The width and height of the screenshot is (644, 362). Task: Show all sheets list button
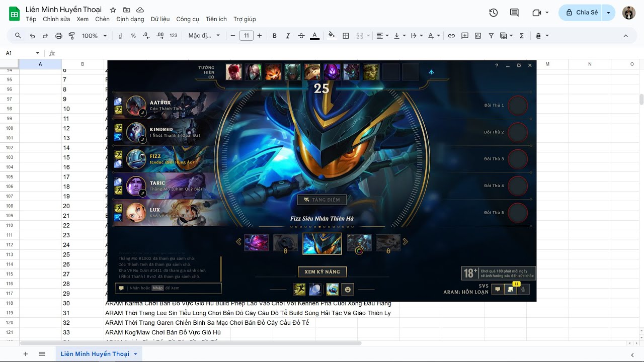(42, 354)
